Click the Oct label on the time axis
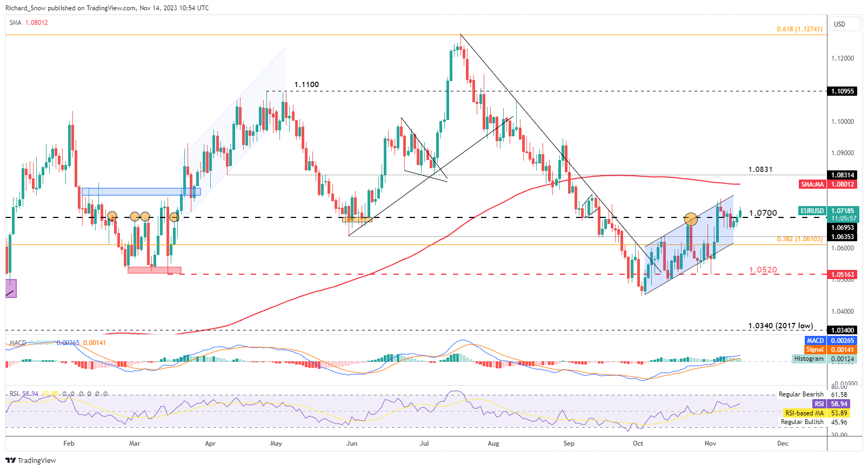This screenshot has width=868, height=470. (x=638, y=443)
